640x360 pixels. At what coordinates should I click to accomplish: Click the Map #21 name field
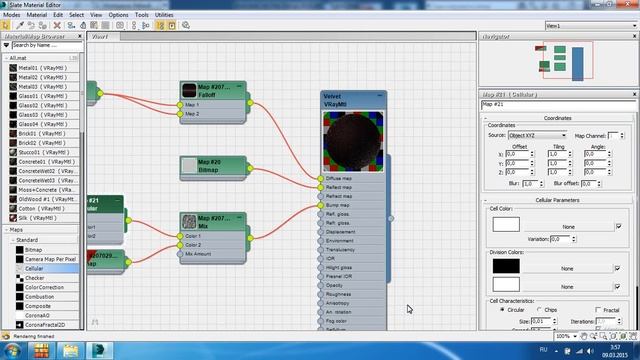pyautogui.click(x=558, y=105)
